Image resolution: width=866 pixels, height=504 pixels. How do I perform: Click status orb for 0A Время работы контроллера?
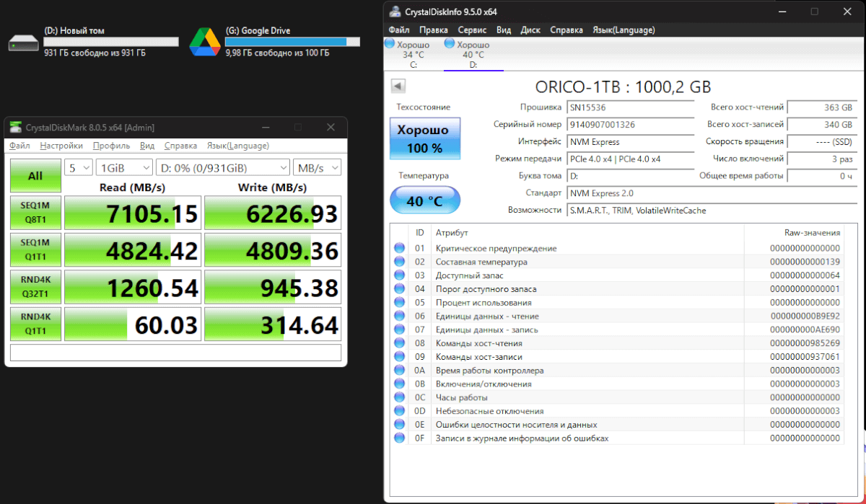399,371
